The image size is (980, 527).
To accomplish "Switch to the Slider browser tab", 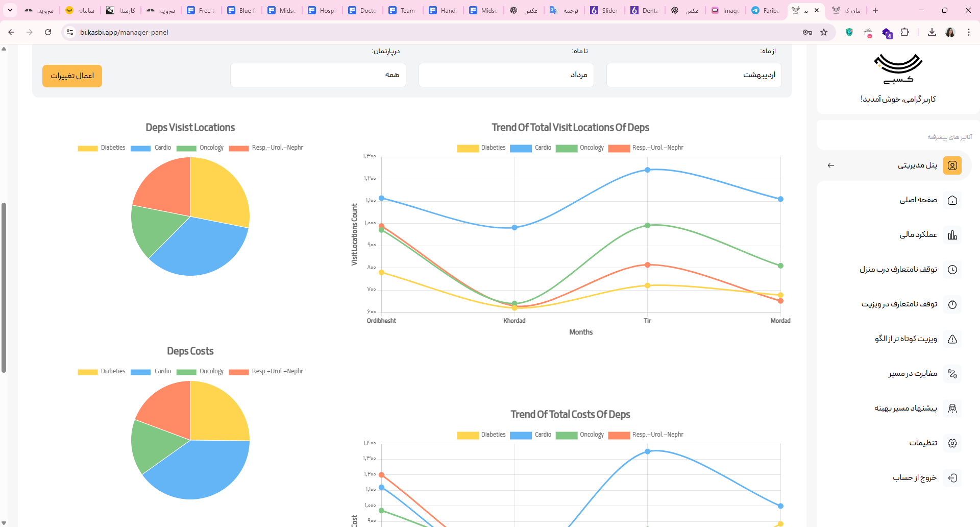I will (x=604, y=10).
